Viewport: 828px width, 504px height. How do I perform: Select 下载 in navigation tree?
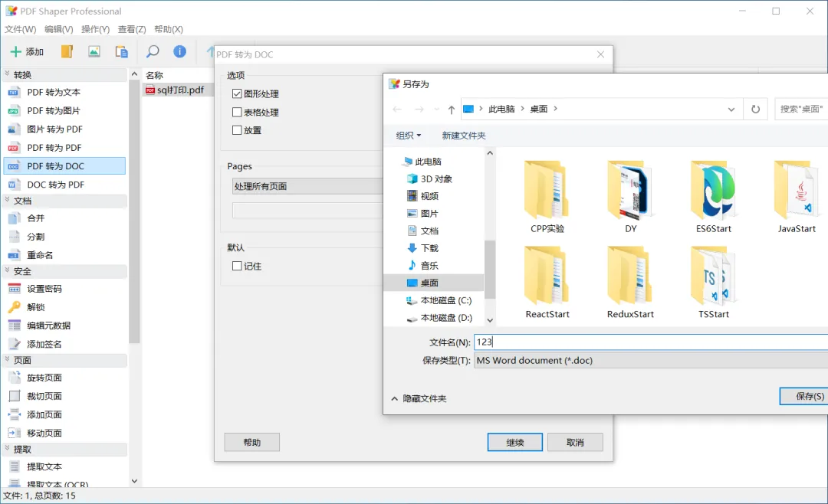point(423,248)
